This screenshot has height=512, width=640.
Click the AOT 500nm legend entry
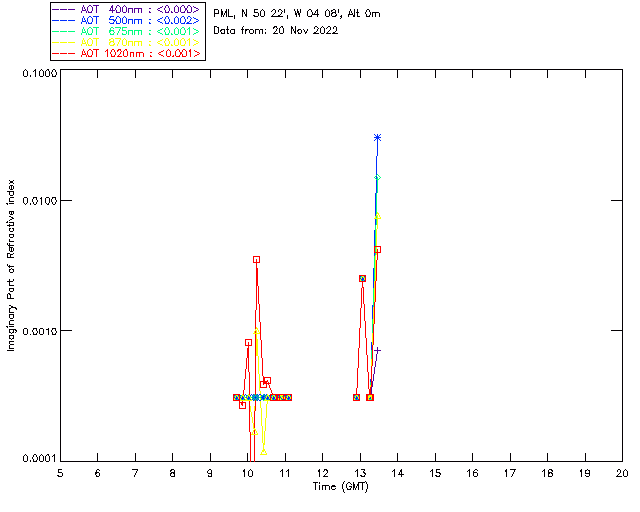(126, 20)
